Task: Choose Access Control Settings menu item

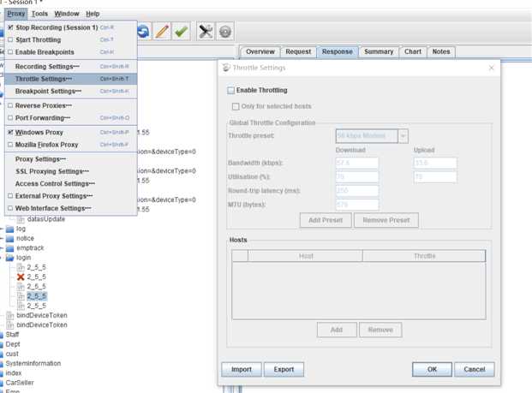Action: 70,183
